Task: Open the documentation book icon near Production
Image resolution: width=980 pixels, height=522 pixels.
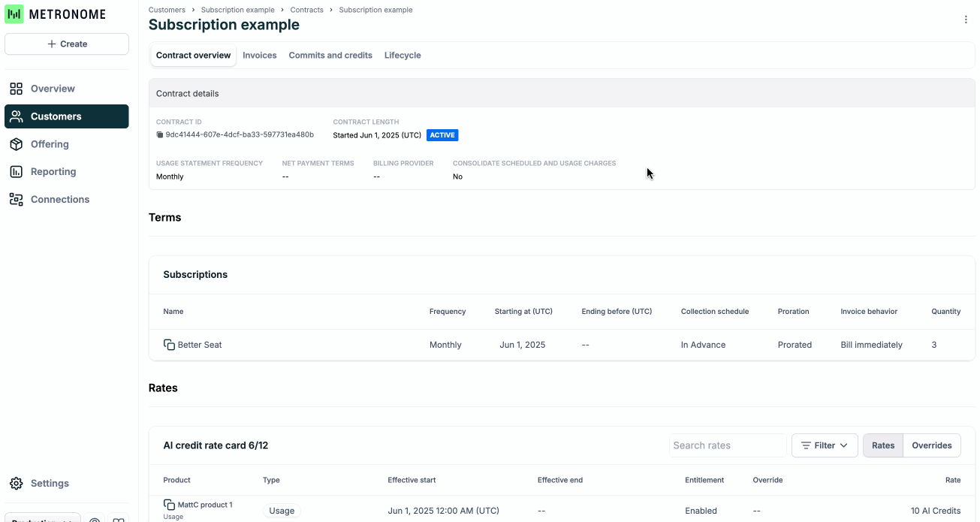Action: tap(118, 520)
